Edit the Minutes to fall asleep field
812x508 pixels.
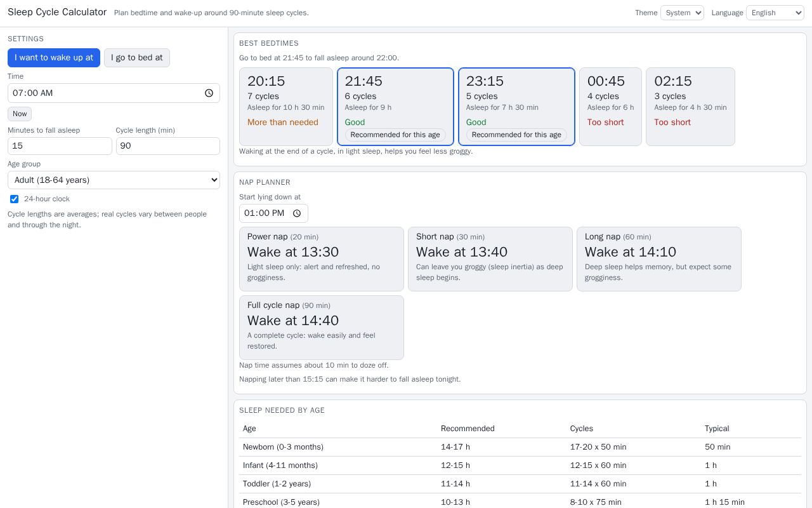(x=60, y=146)
